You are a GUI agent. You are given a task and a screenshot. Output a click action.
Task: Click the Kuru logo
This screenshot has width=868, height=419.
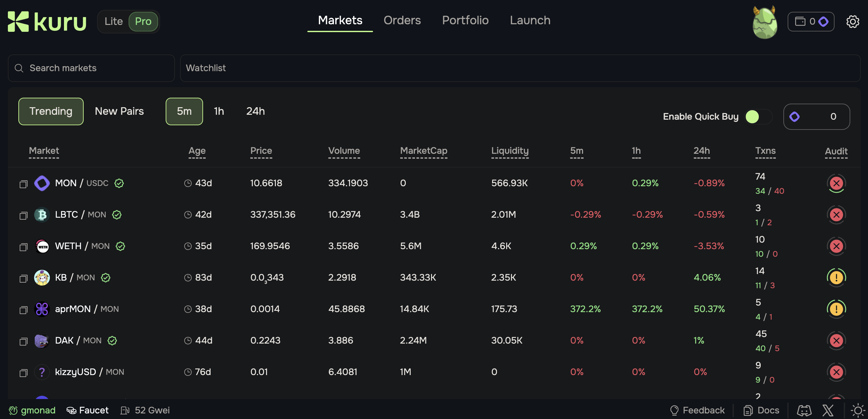point(47,22)
